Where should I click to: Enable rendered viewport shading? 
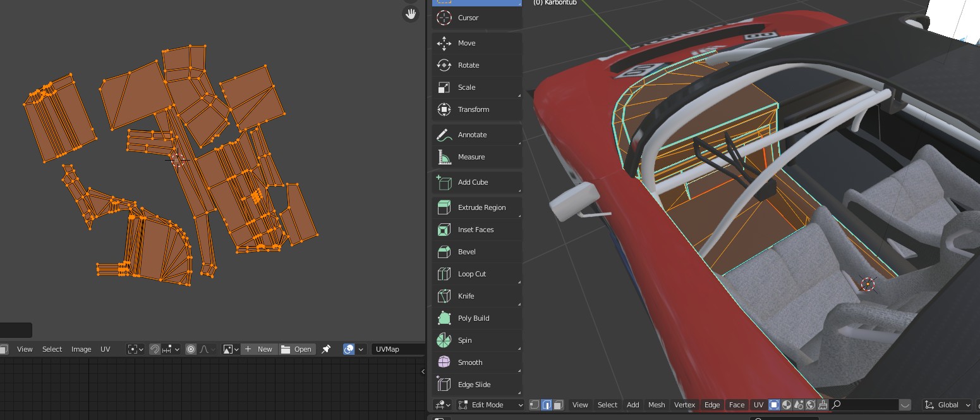(811, 405)
